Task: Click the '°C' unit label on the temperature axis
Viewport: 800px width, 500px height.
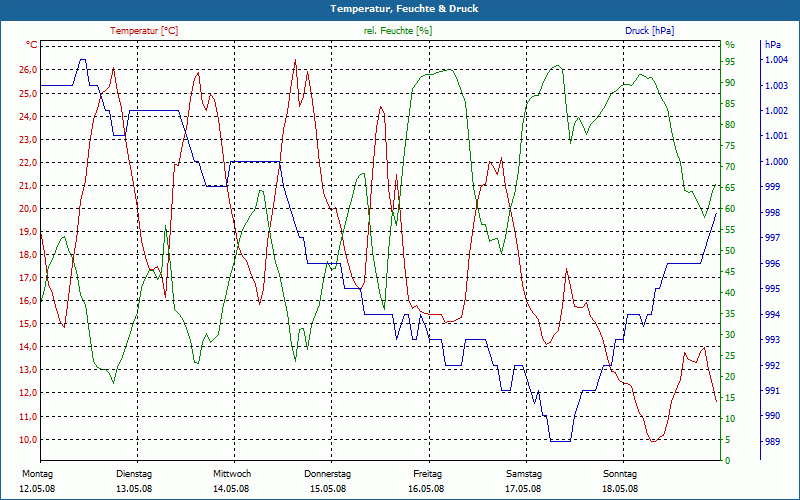Action: (32, 45)
